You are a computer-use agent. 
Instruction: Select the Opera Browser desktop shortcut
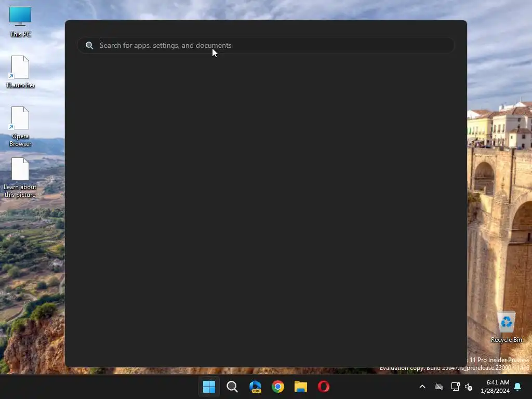click(20, 127)
